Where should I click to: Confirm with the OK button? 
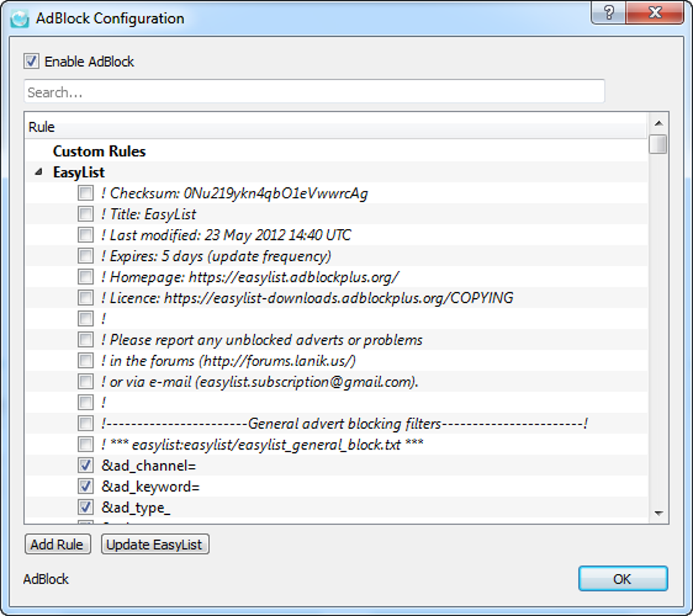click(x=623, y=579)
